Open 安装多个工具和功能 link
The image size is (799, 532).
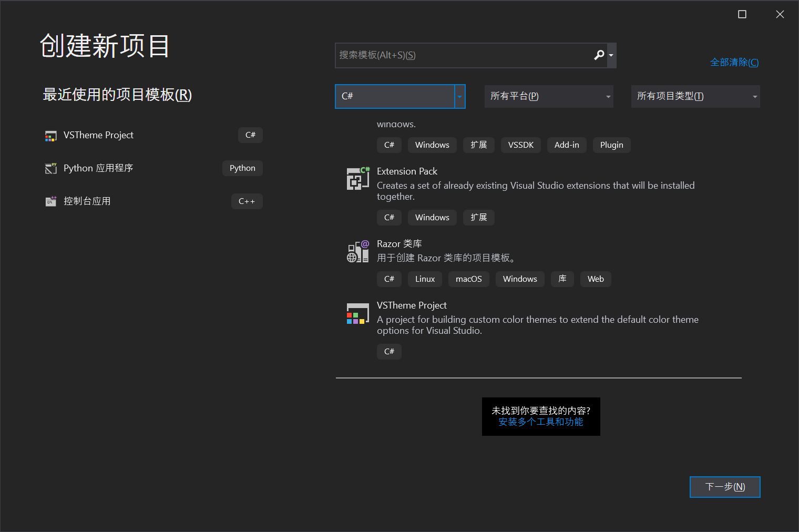point(541,422)
